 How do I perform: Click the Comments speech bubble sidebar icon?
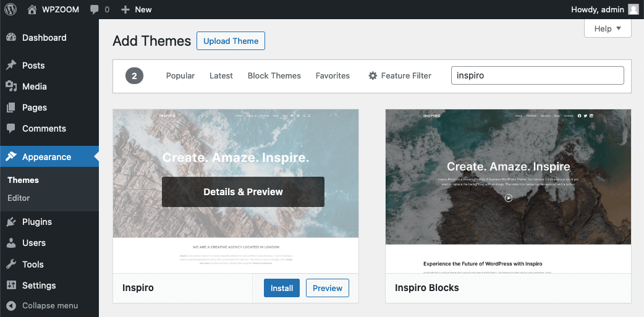click(x=11, y=129)
